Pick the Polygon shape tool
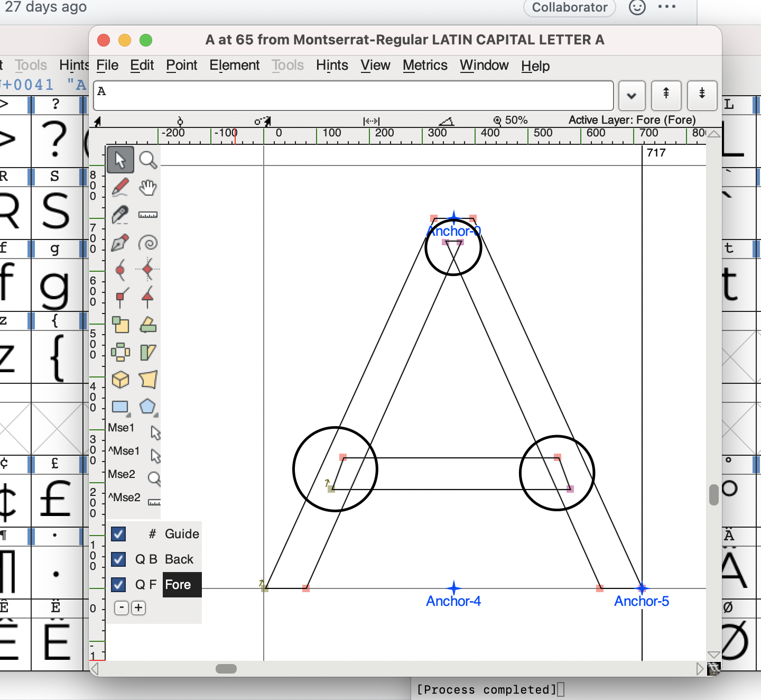The width and height of the screenshot is (761, 700). pyautogui.click(x=149, y=407)
